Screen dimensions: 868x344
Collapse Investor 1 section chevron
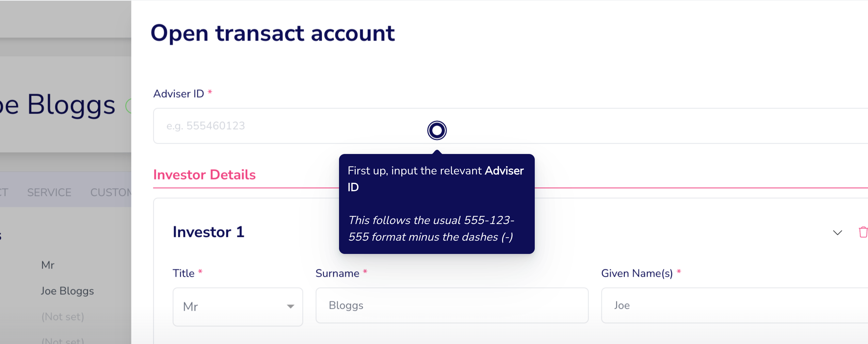tap(837, 233)
